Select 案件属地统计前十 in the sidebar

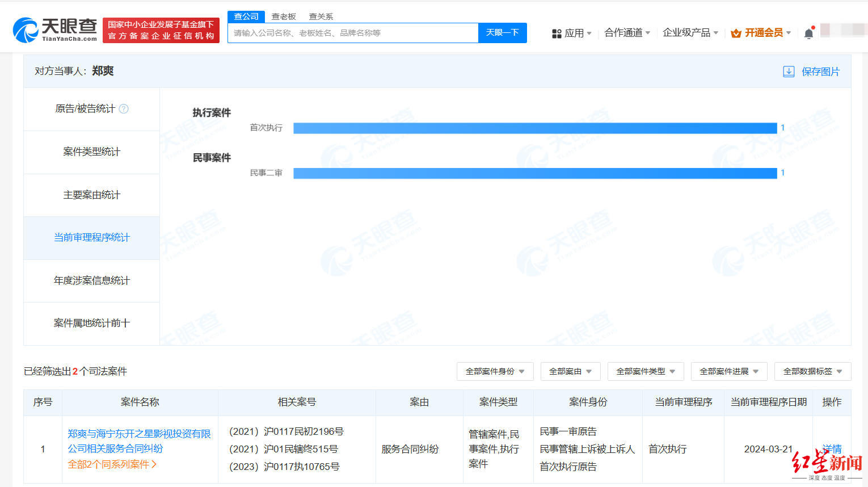pyautogui.click(x=91, y=324)
